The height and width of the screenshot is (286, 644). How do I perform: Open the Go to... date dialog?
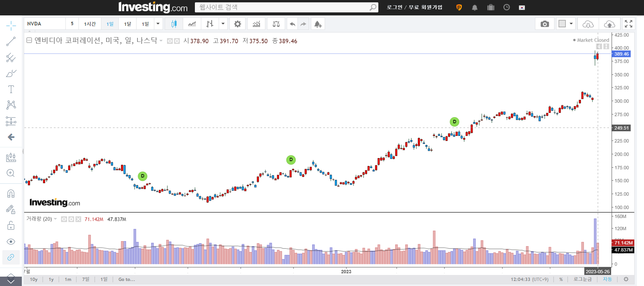[x=126, y=279]
